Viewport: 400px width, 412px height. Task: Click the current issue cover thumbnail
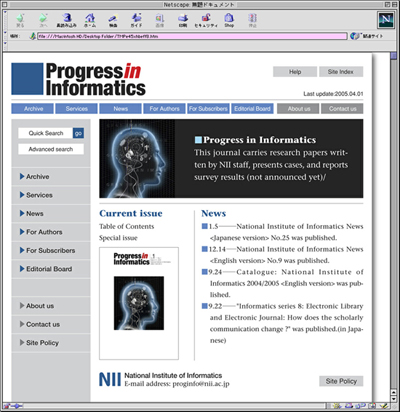point(139,303)
